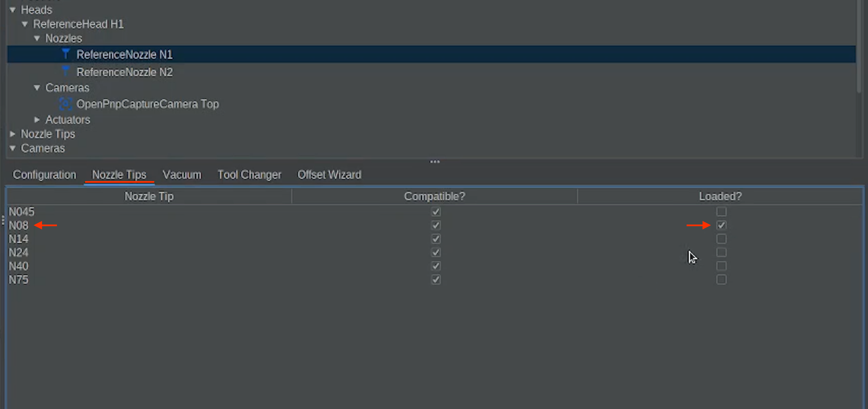Click the panel split divider dots

(435, 162)
